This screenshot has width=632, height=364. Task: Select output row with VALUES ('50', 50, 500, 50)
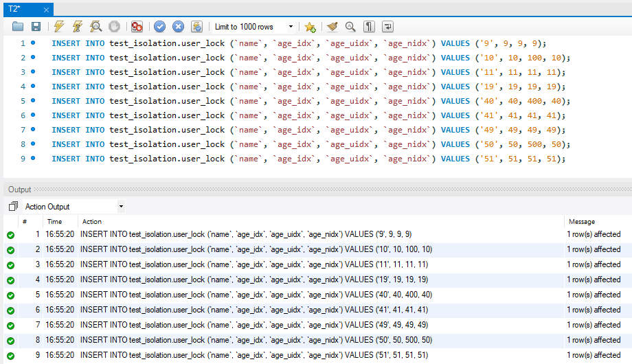click(317, 340)
